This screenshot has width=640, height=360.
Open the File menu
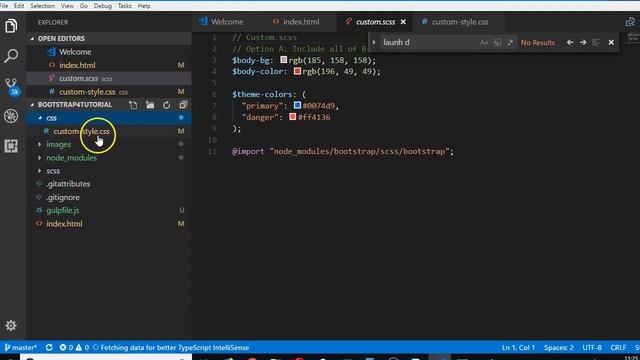[4, 6]
